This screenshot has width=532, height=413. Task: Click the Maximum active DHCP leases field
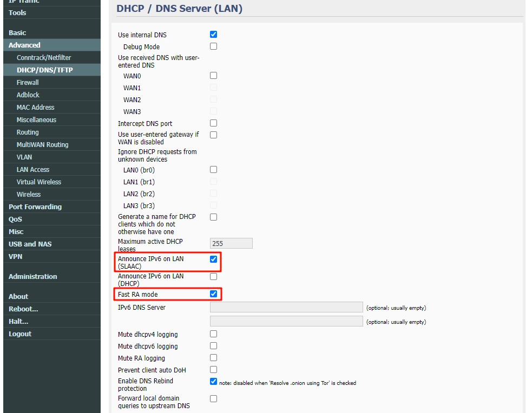coord(231,243)
